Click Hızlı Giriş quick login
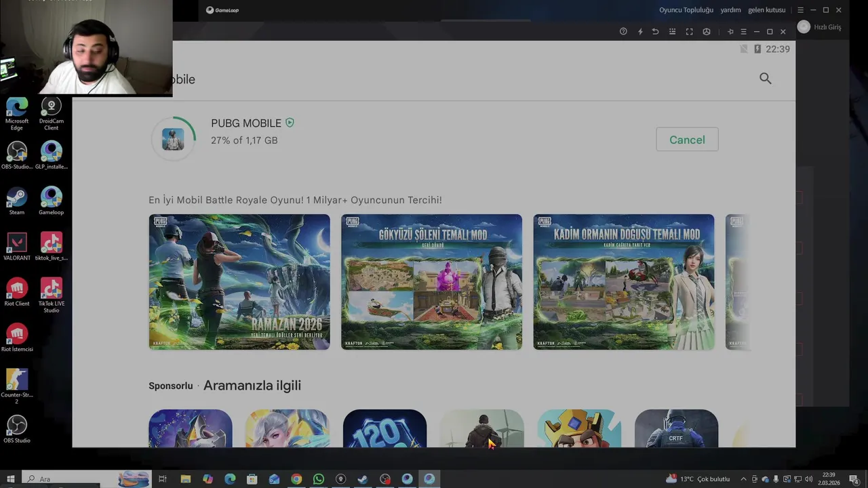Screen dimensions: 868x488 (x=827, y=27)
